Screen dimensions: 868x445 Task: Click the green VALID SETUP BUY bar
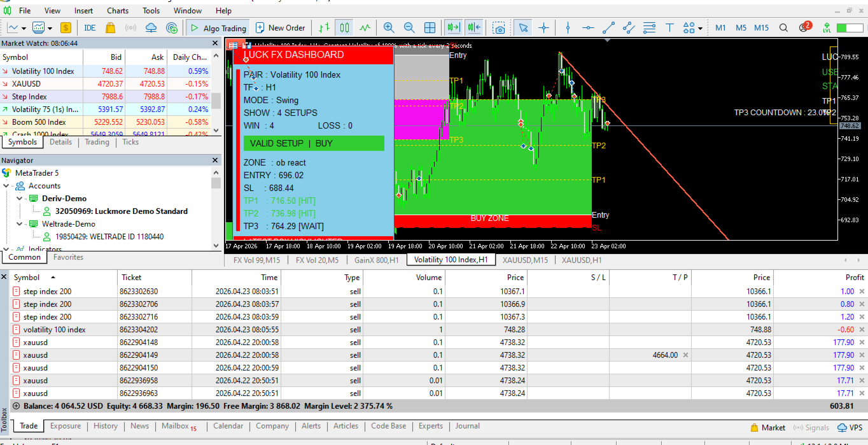click(314, 143)
